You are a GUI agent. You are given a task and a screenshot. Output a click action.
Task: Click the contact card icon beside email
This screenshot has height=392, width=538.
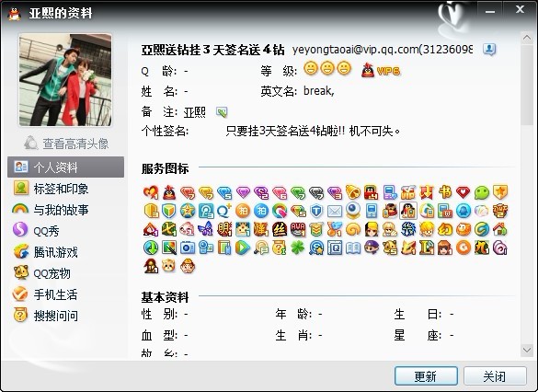pos(489,50)
